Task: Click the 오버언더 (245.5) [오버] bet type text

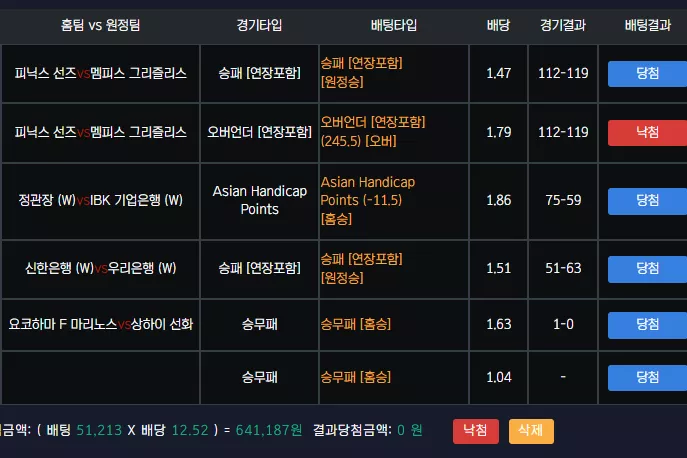Action: coord(373,131)
